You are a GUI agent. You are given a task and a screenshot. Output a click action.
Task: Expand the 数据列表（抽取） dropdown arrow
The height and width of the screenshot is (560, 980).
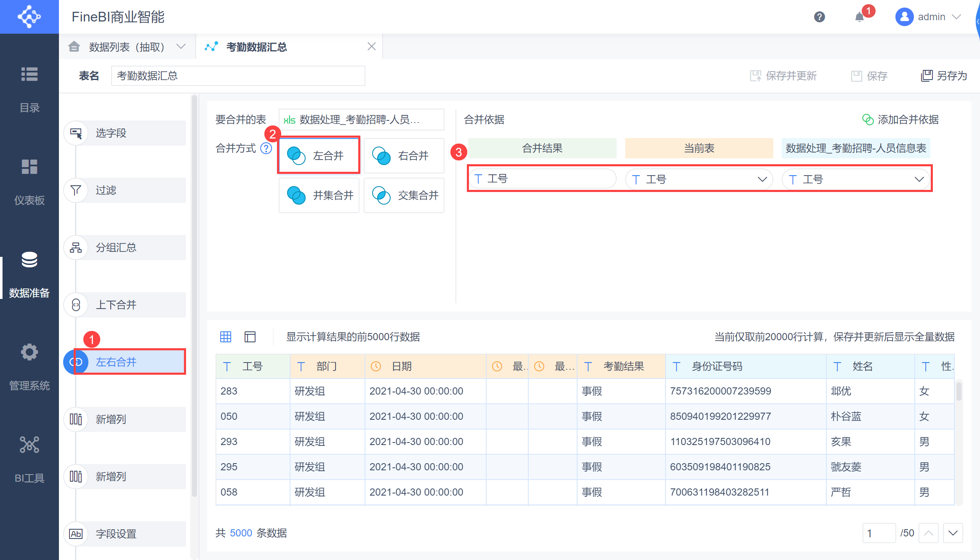pyautogui.click(x=181, y=46)
